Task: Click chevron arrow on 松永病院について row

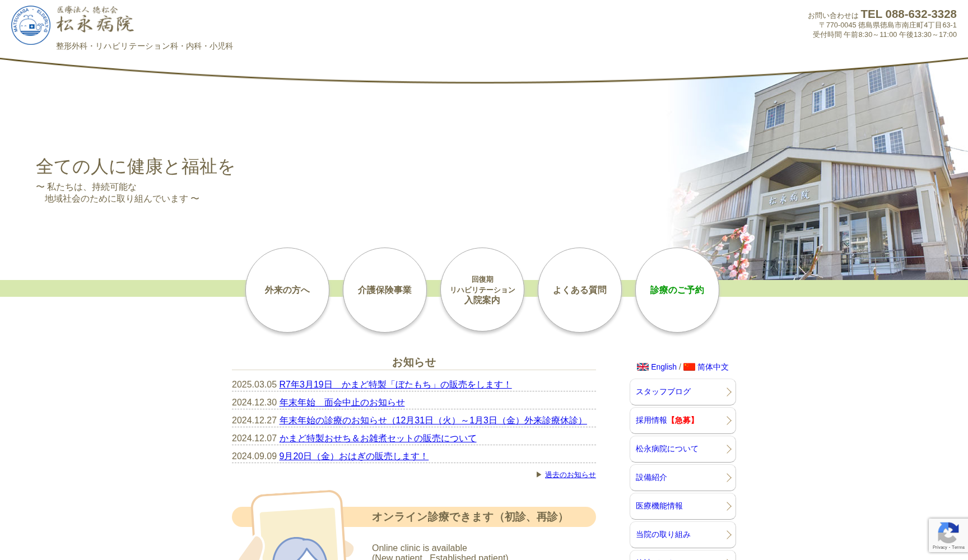Action: tap(729, 449)
